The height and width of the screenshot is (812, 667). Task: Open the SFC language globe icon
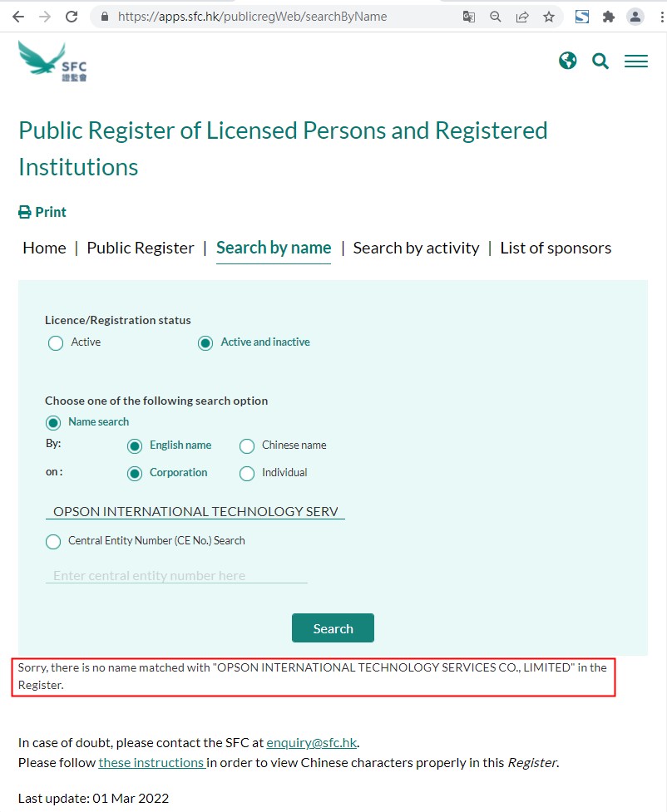[568, 61]
